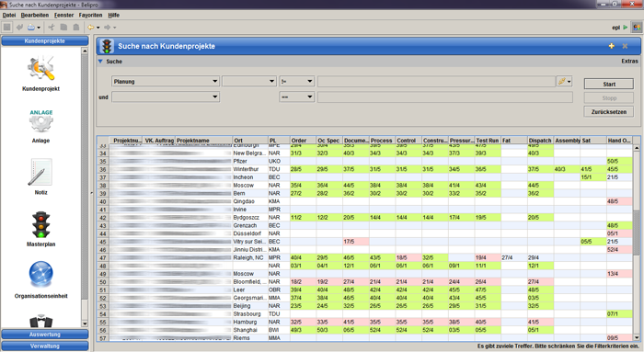The image size is (644, 352).
Task: Open the Datei menu
Action: pyautogui.click(x=9, y=16)
